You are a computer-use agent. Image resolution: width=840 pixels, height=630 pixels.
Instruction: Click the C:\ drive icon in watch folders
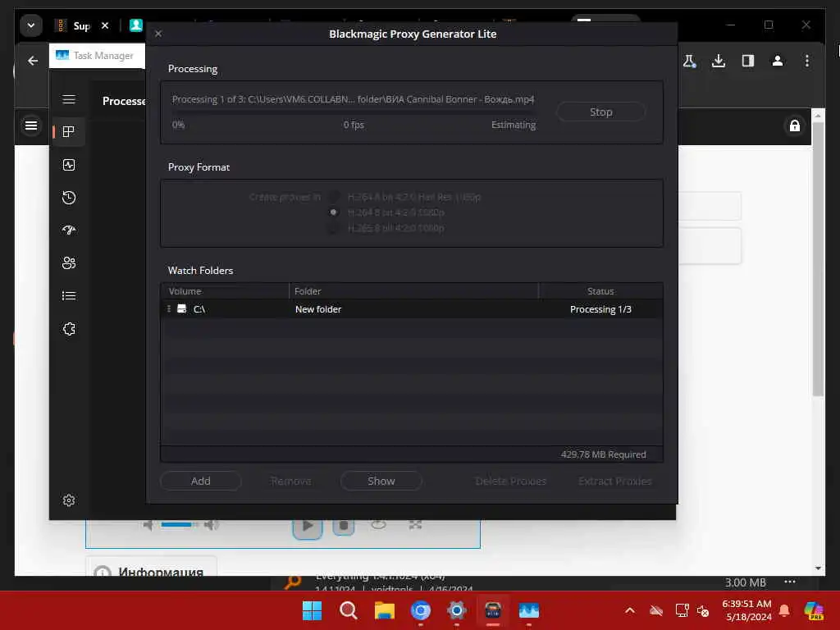point(181,309)
